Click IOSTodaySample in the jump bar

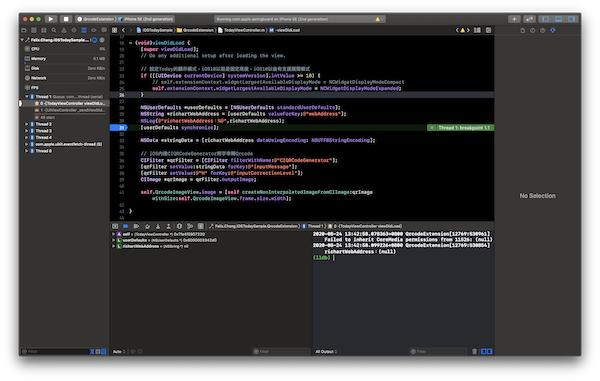click(x=155, y=30)
